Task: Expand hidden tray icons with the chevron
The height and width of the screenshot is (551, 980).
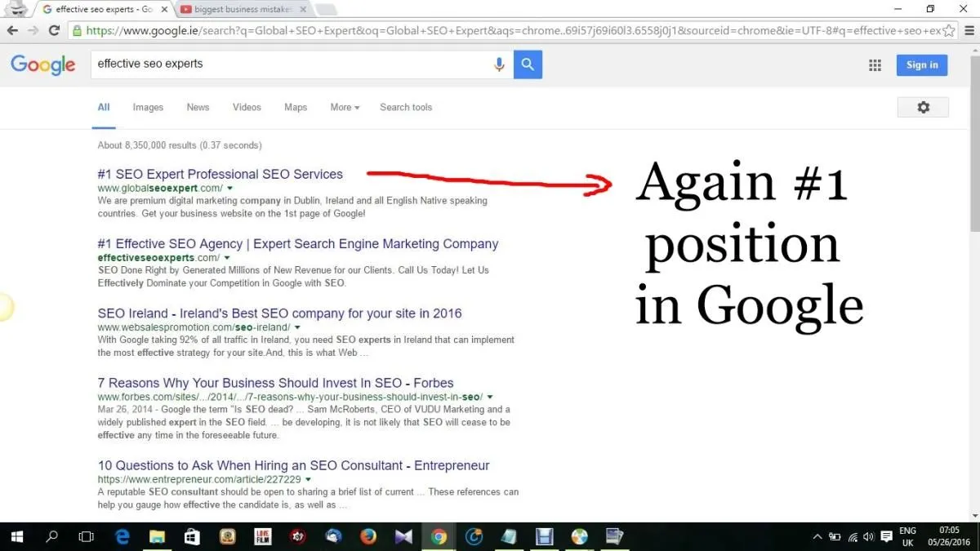Action: (x=817, y=536)
